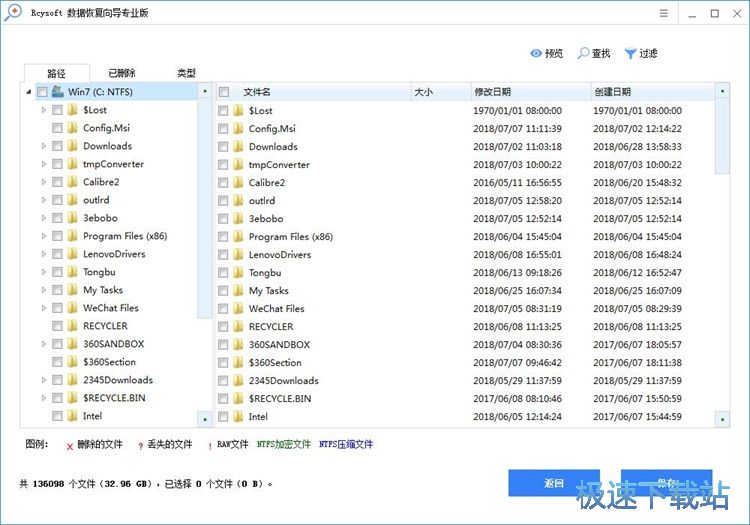Click the tree scrollbar up arrow
Image resolution: width=750 pixels, height=525 pixels.
205,91
